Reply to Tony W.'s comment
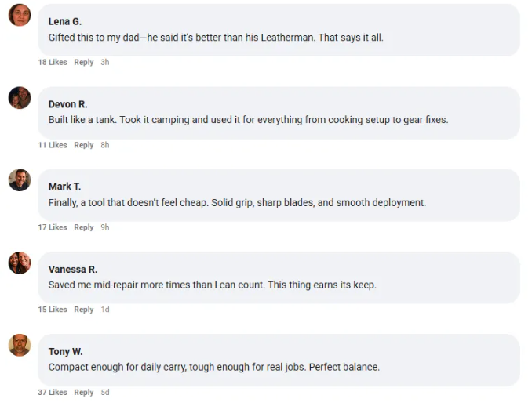 coord(84,393)
